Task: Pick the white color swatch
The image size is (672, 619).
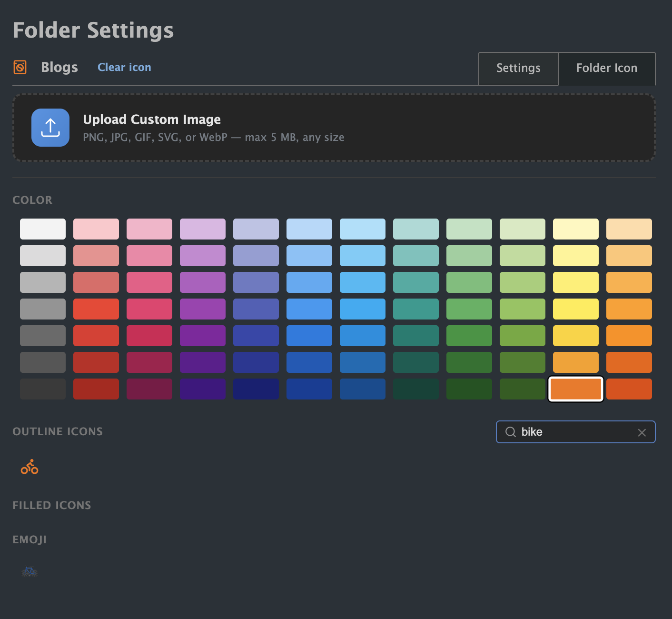Action: click(x=43, y=229)
